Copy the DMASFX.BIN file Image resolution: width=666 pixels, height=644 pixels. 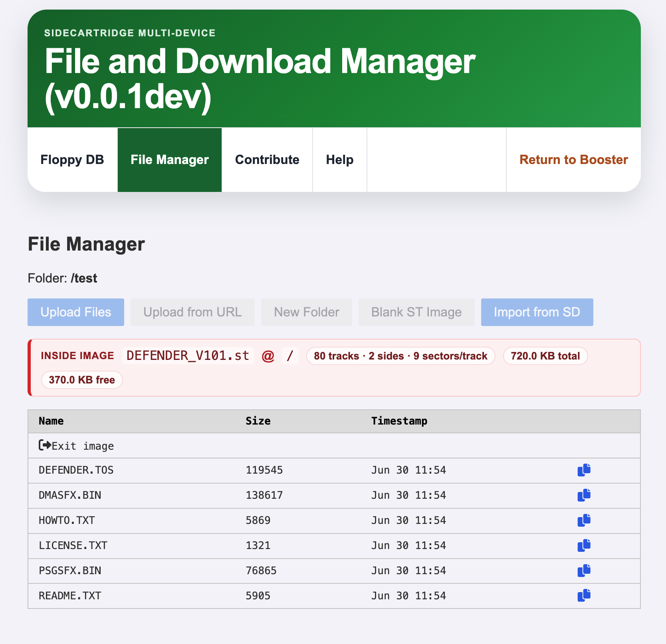pos(584,496)
